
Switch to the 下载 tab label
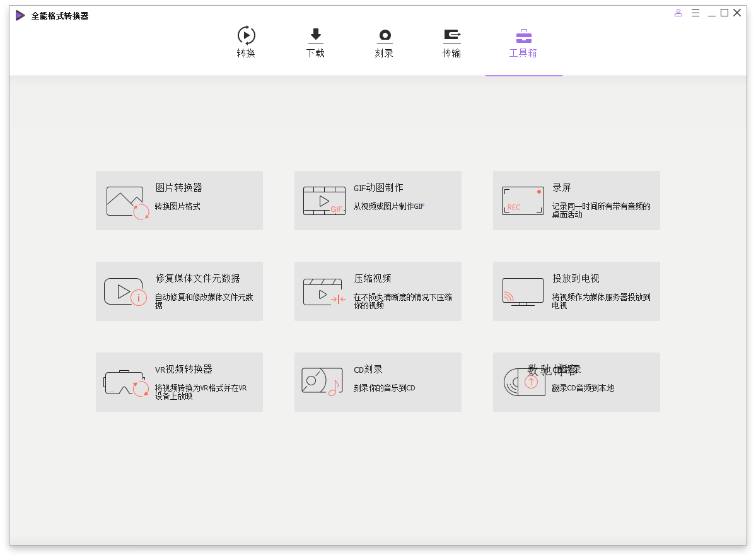tap(315, 53)
